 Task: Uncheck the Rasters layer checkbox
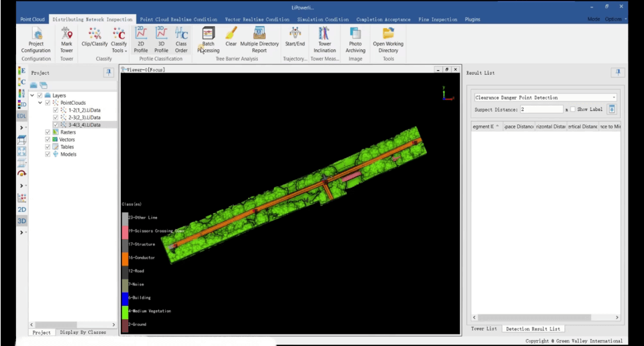coord(47,132)
